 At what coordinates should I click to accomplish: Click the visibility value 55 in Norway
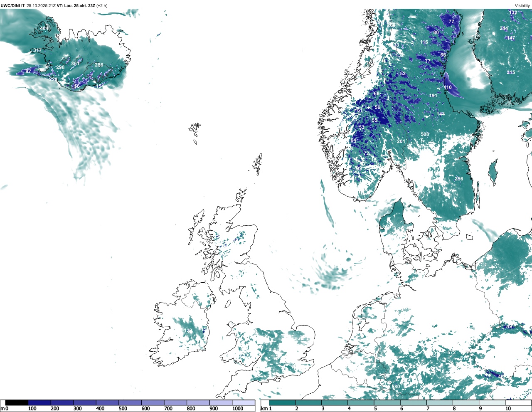pyautogui.click(x=375, y=120)
